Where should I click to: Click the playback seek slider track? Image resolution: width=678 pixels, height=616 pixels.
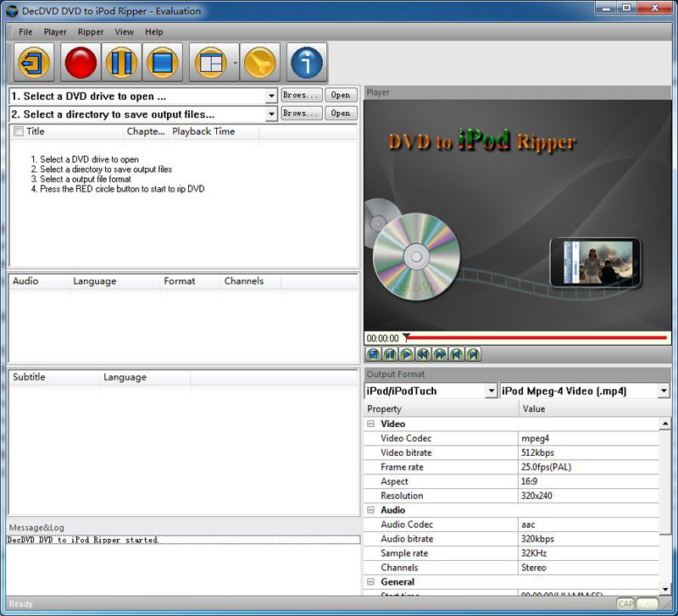536,337
